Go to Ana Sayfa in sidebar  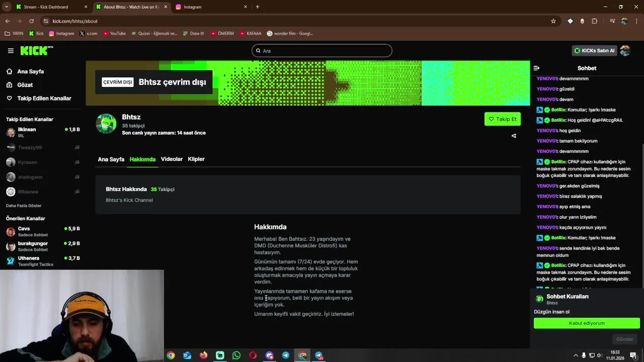(30, 72)
